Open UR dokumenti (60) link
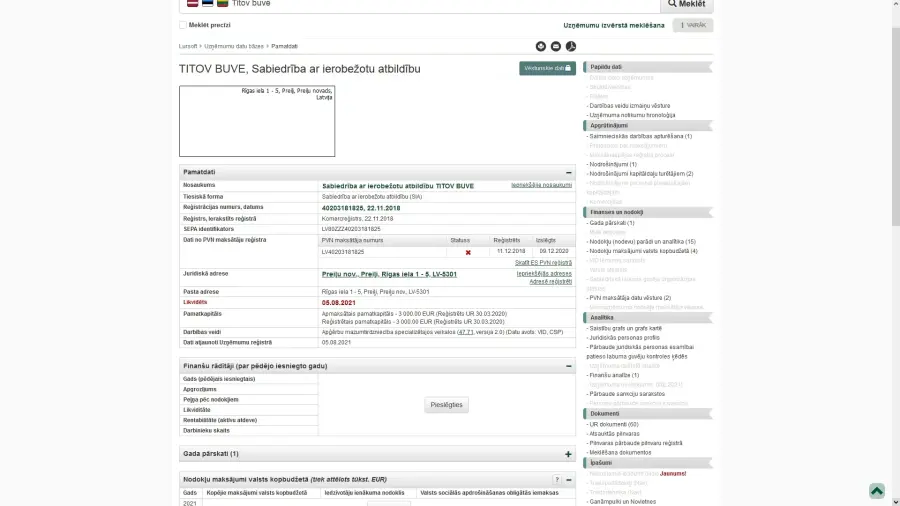Viewport: 900px width, 506px height. click(x=614, y=425)
